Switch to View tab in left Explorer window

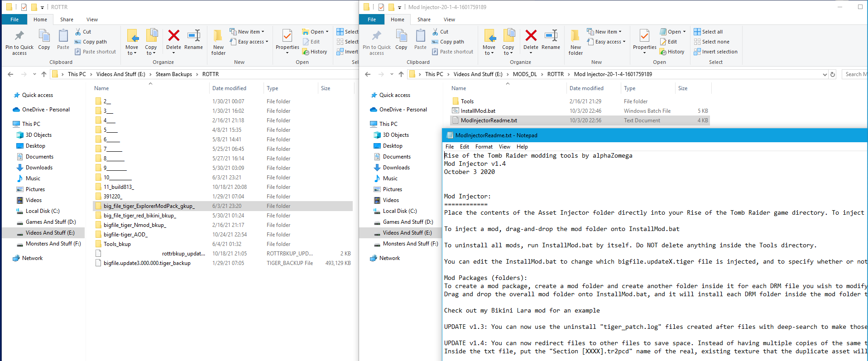92,19
